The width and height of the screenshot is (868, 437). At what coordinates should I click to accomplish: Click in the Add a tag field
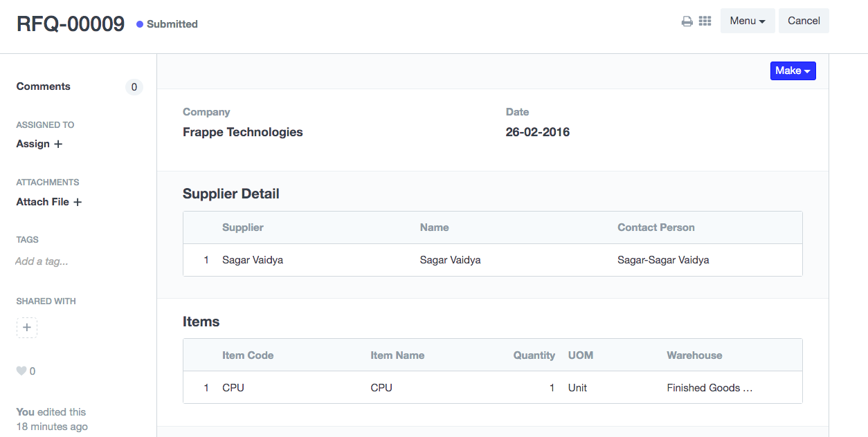coord(42,261)
